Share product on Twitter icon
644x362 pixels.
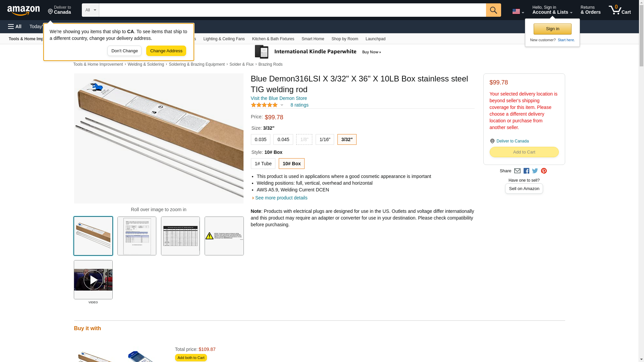[x=535, y=171]
